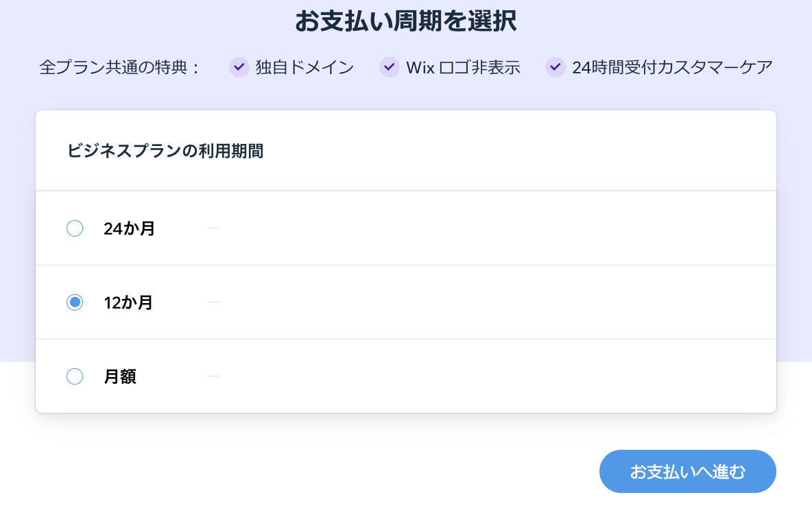812x506 pixels.
Task: Click the checkmark icon beside Wix ロゴ非表示
Action: [390, 67]
